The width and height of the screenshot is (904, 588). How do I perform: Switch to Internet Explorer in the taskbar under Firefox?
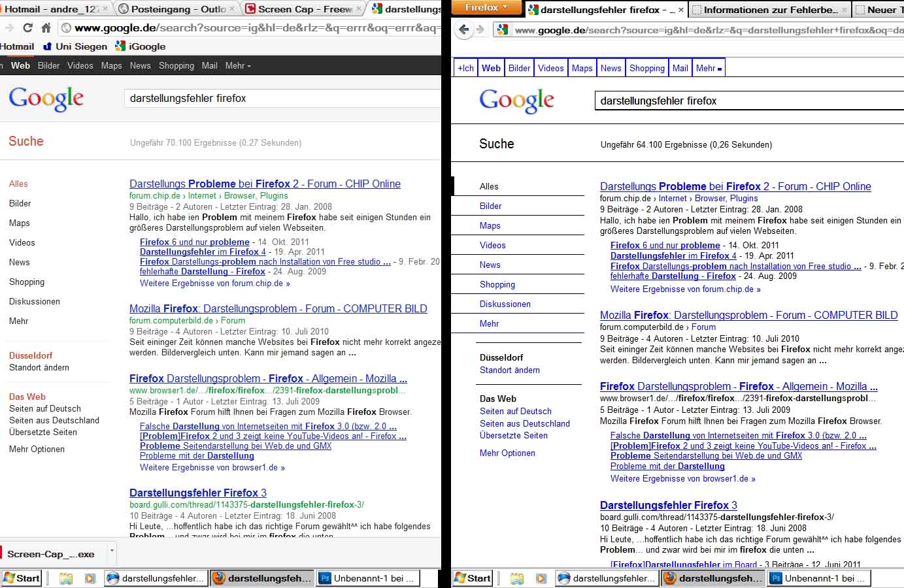point(607,578)
